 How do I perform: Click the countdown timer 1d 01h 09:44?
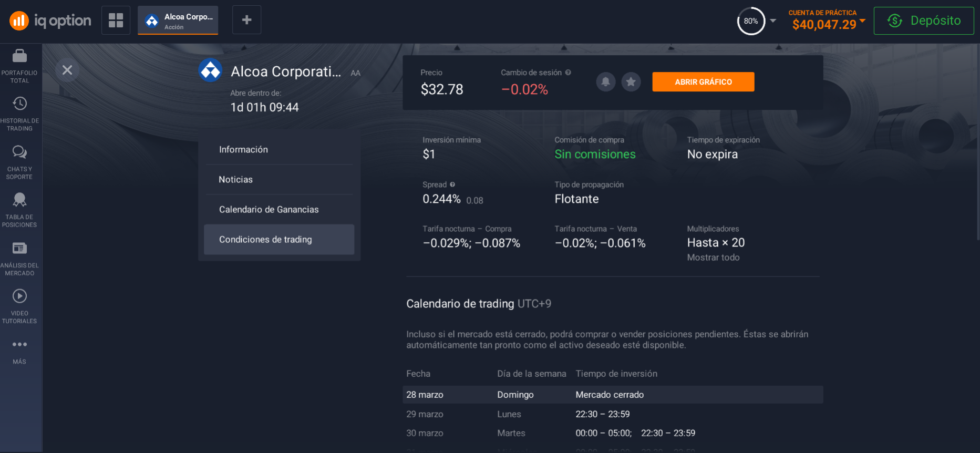264,107
